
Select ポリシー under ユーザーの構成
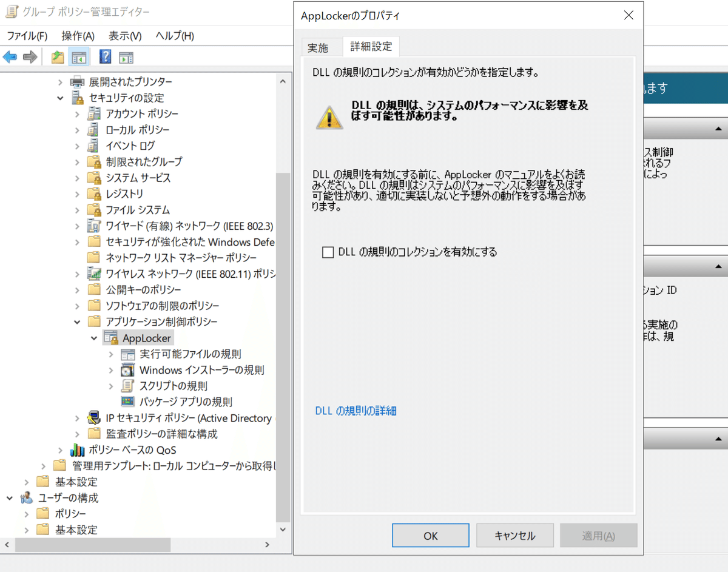(x=71, y=514)
